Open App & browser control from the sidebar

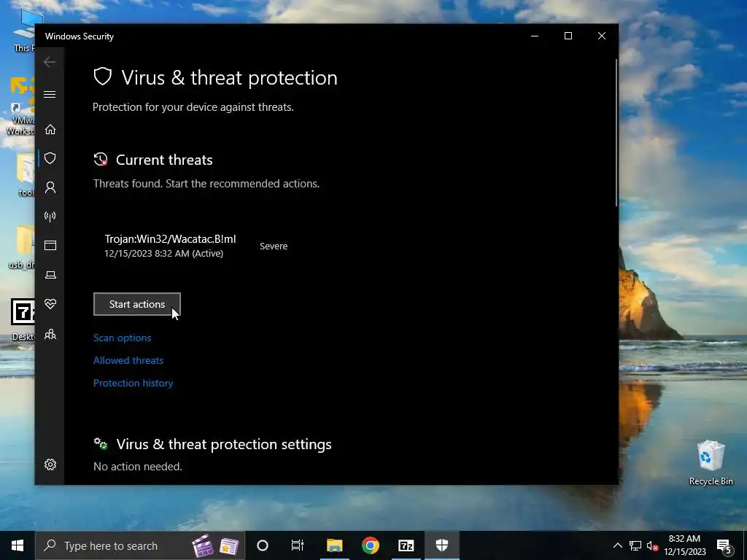pos(50,245)
